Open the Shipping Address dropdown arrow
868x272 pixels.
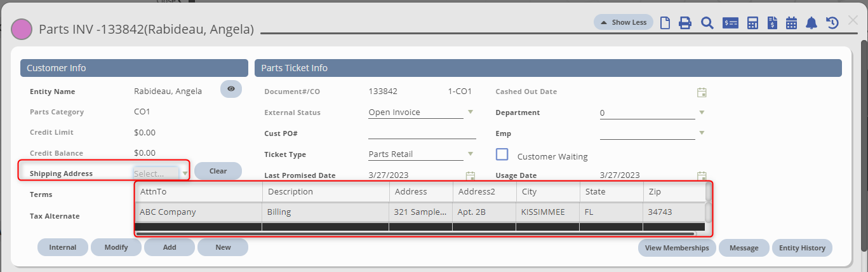pos(185,173)
